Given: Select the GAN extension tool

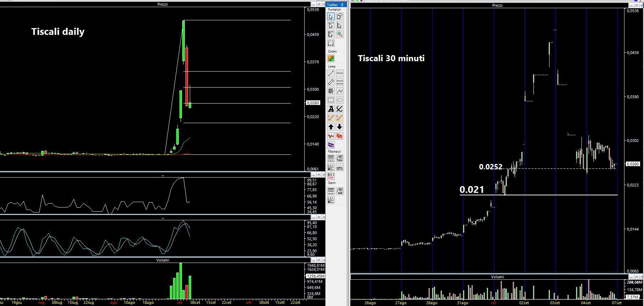Looking at the screenshot, I should pyautogui.click(x=340, y=191).
